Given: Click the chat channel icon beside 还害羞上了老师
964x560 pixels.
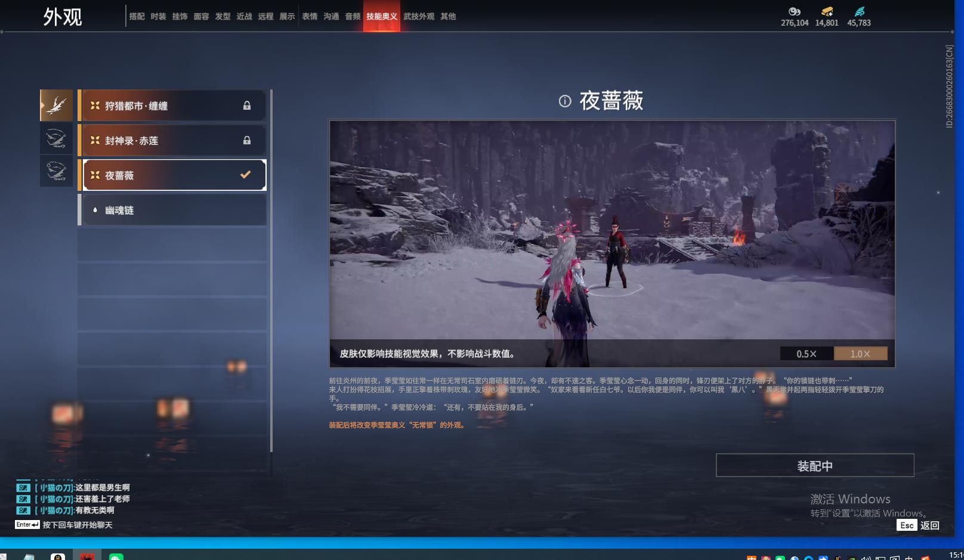Looking at the screenshot, I should point(23,499).
